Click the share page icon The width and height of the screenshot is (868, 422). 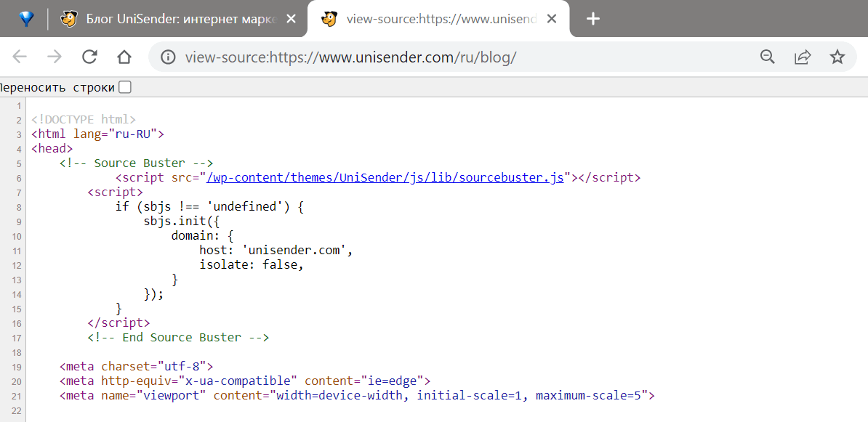click(x=803, y=57)
